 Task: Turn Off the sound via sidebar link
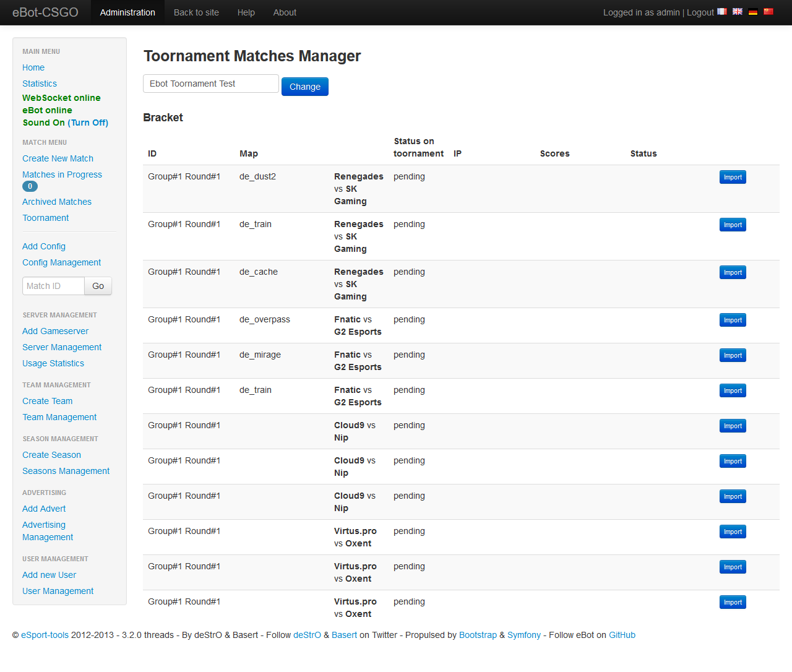pyautogui.click(x=88, y=123)
